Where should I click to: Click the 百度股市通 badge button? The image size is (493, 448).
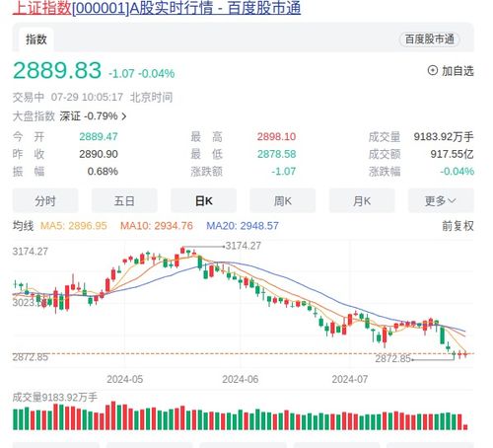430,39
